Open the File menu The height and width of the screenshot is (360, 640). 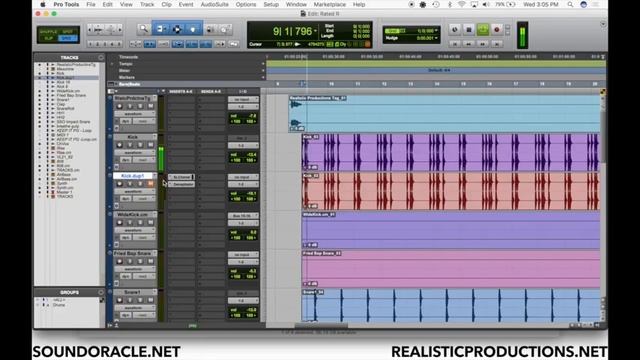[x=91, y=4]
